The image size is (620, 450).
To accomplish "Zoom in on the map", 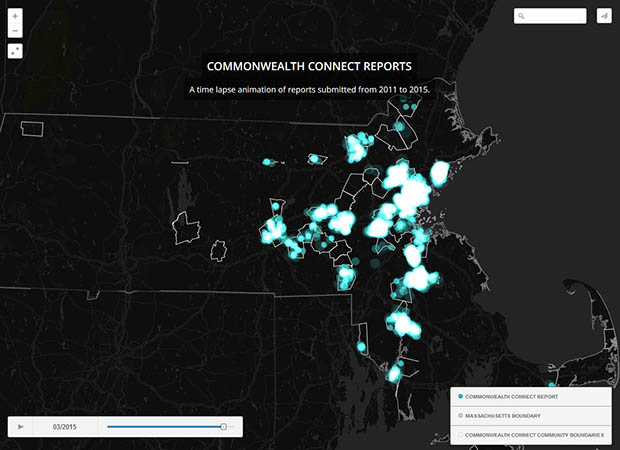I will click(15, 16).
